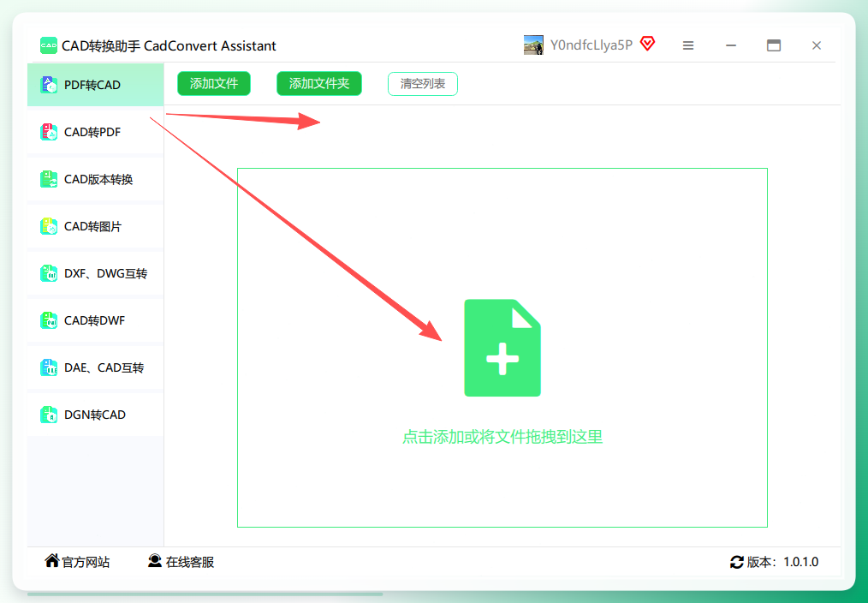Choose the DXF、DWG互转 tab label
Image resolution: width=868 pixels, height=603 pixels.
pos(106,273)
